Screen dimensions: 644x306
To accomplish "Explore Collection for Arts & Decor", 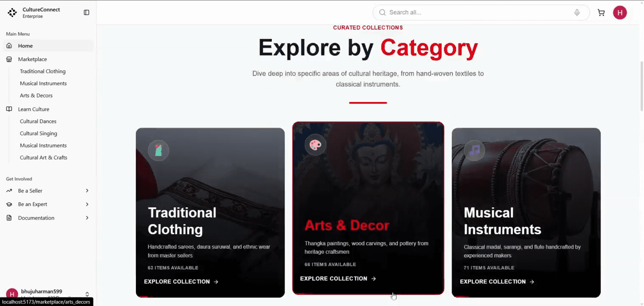I will (x=338, y=279).
